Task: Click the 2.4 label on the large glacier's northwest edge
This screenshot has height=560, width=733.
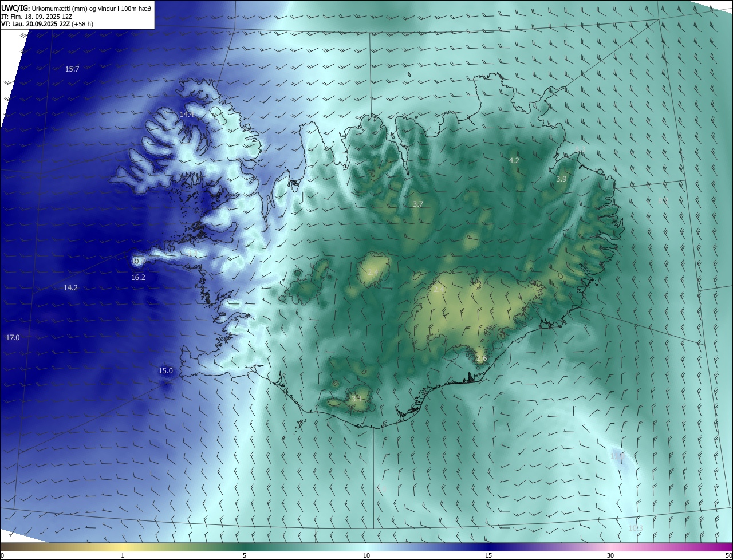Action: pyautogui.click(x=439, y=289)
